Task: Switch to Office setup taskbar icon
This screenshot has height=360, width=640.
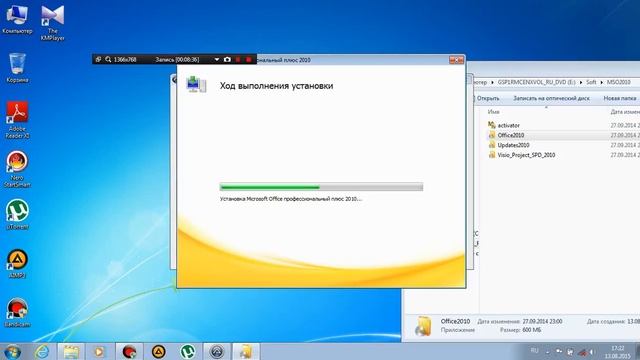Action: click(x=246, y=352)
